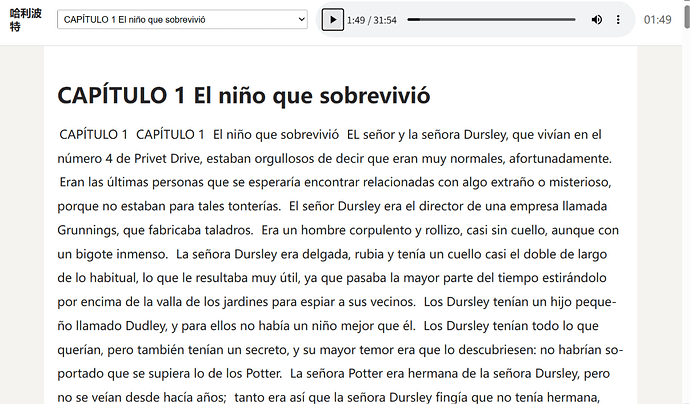Click the audio progress seek bar
The image size is (690, 404).
coord(491,20)
